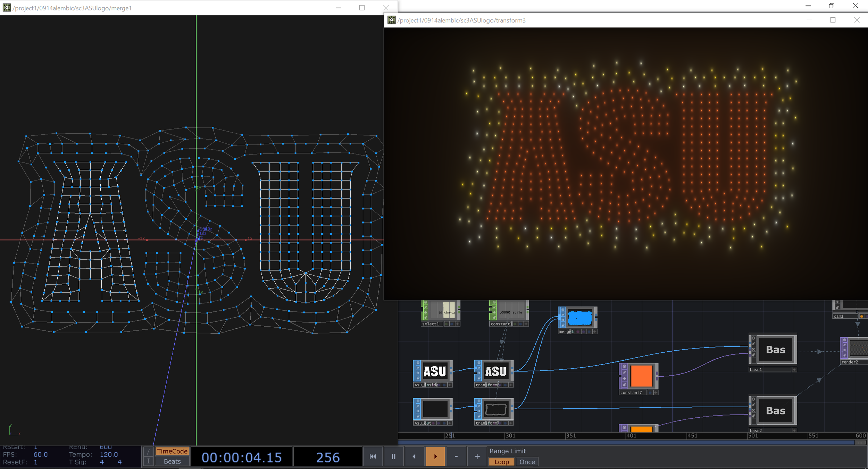Viewport: 868px width, 469px height.
Task: Jump to the start of the timeline
Action: click(373, 457)
